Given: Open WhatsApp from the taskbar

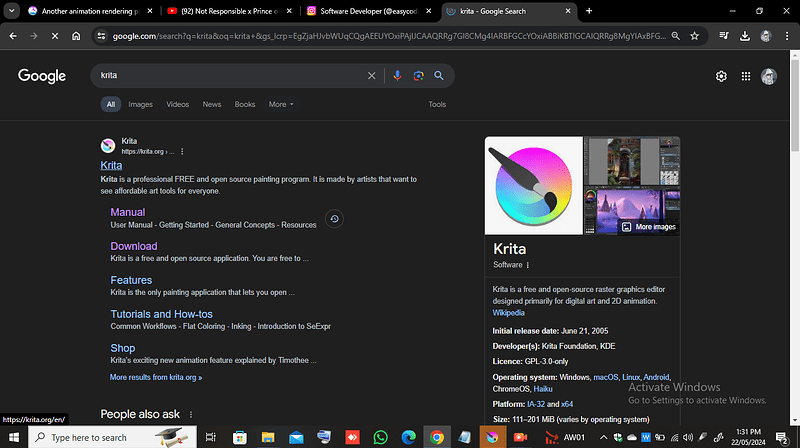Looking at the screenshot, I should pyautogui.click(x=380, y=437).
